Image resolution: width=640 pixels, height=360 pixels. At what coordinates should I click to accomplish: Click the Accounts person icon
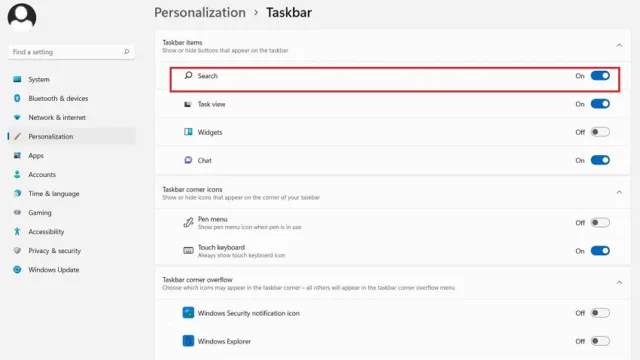click(17, 175)
